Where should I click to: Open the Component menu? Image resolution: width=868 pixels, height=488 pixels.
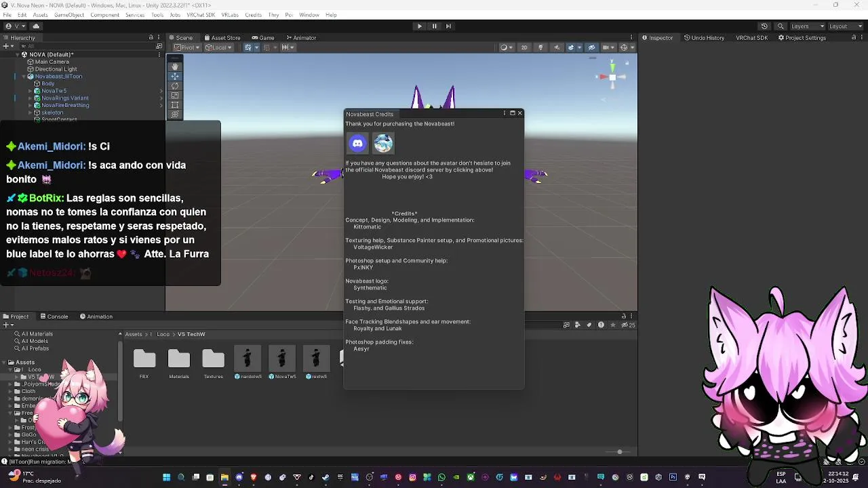pyautogui.click(x=104, y=15)
